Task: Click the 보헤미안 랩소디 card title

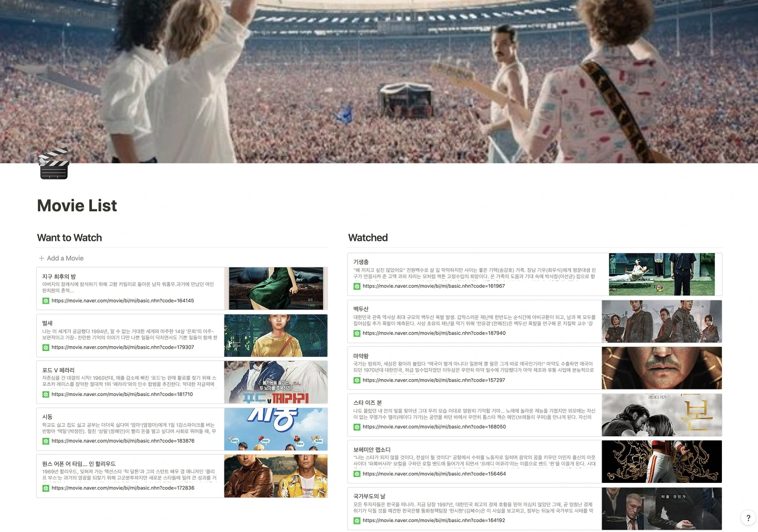Action: click(372, 450)
